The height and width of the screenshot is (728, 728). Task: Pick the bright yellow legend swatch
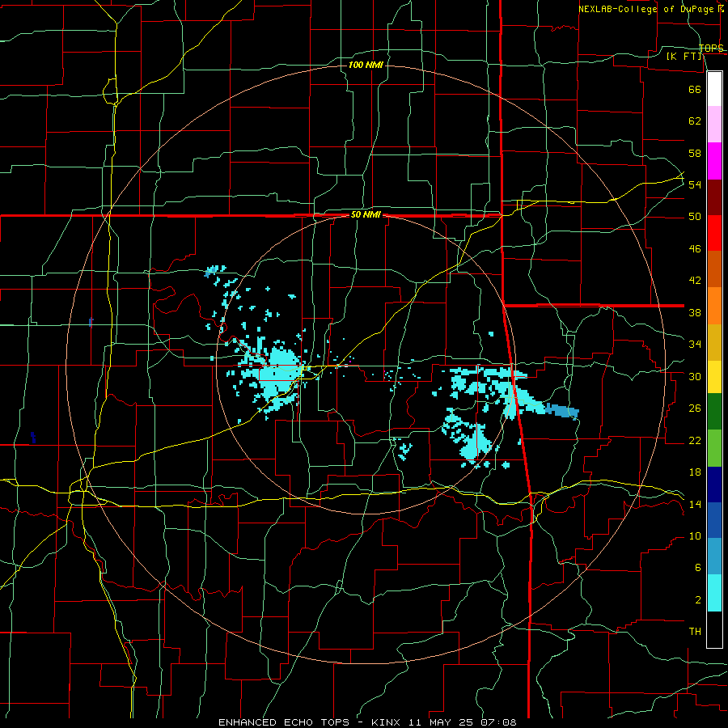(x=714, y=377)
